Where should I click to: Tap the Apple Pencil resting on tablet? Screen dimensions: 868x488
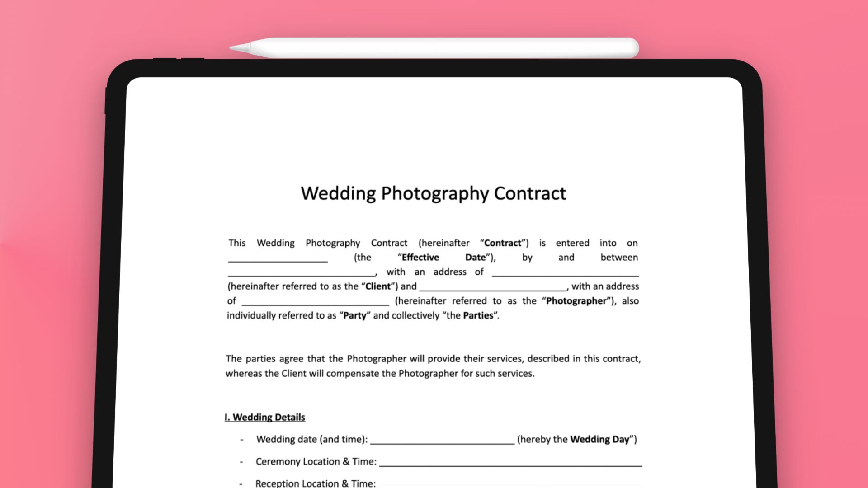[x=434, y=47]
